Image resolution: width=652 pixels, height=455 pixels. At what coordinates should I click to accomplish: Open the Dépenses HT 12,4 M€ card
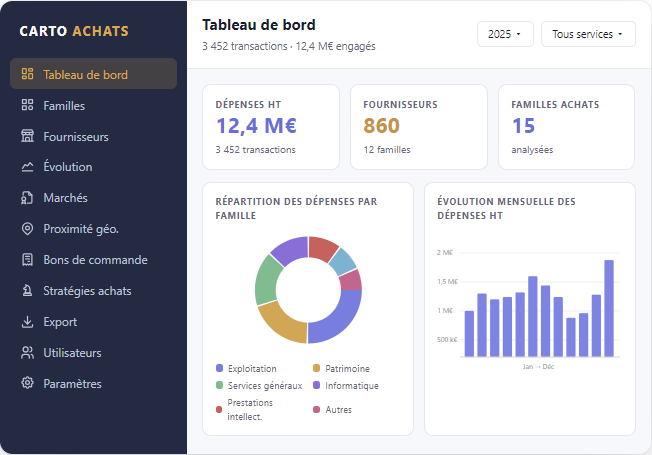coord(271,127)
